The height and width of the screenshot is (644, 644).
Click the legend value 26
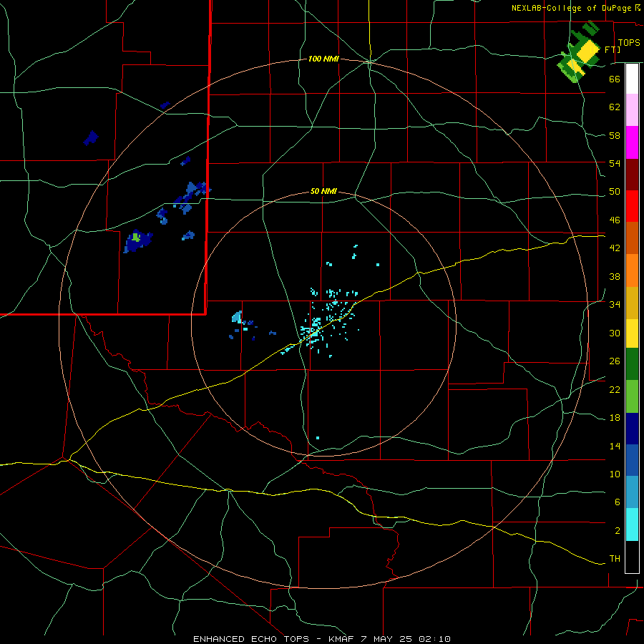(x=615, y=361)
